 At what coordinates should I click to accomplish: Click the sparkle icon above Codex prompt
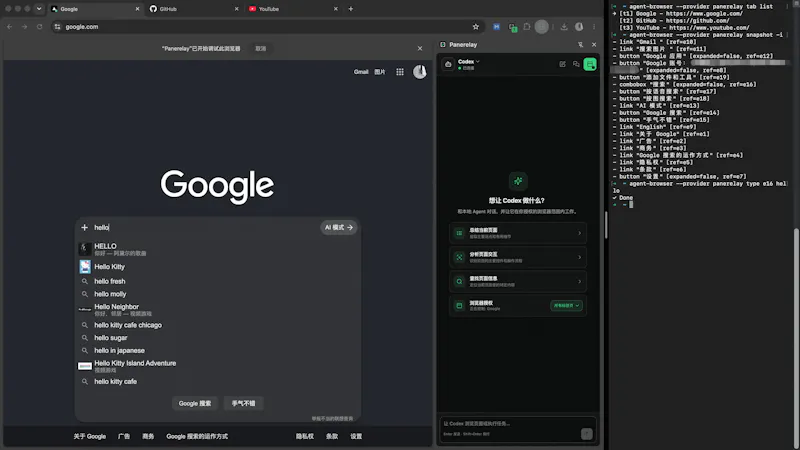click(518, 181)
